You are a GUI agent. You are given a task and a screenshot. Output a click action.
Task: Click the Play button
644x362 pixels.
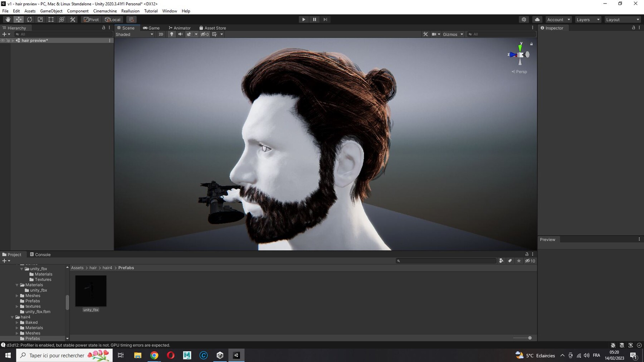click(x=304, y=20)
